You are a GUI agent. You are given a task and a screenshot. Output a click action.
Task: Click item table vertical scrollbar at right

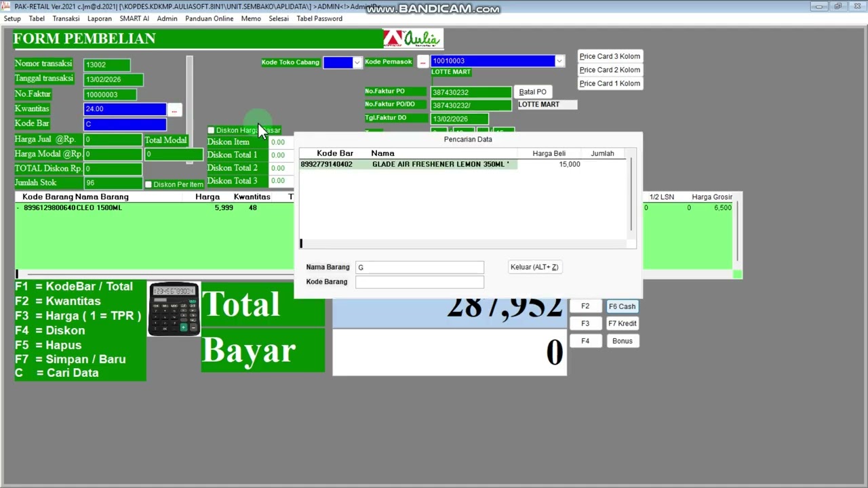click(x=737, y=230)
